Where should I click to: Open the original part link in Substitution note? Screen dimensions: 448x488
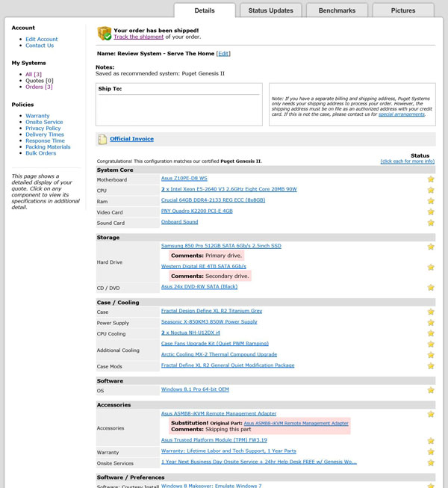coord(296,423)
